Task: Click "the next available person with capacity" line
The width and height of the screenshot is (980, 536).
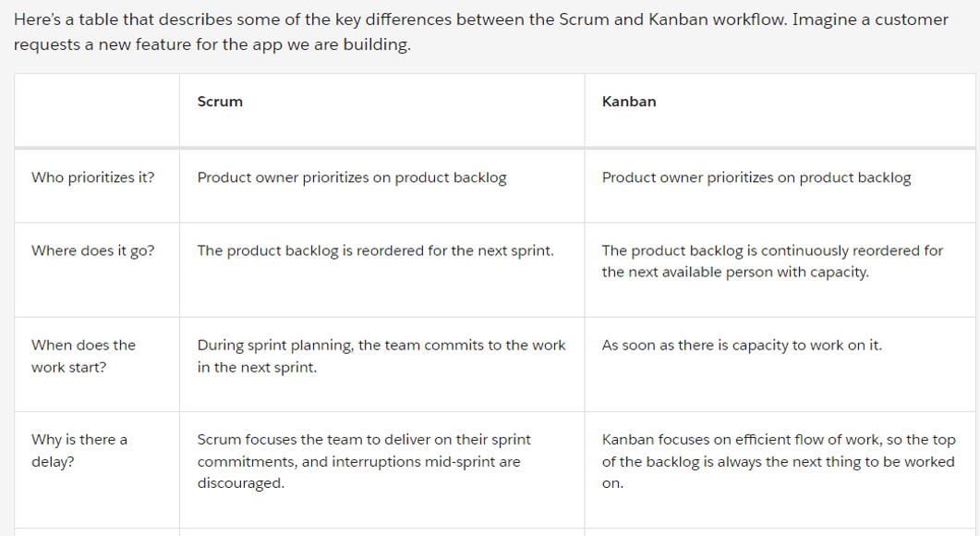Action: point(735,273)
